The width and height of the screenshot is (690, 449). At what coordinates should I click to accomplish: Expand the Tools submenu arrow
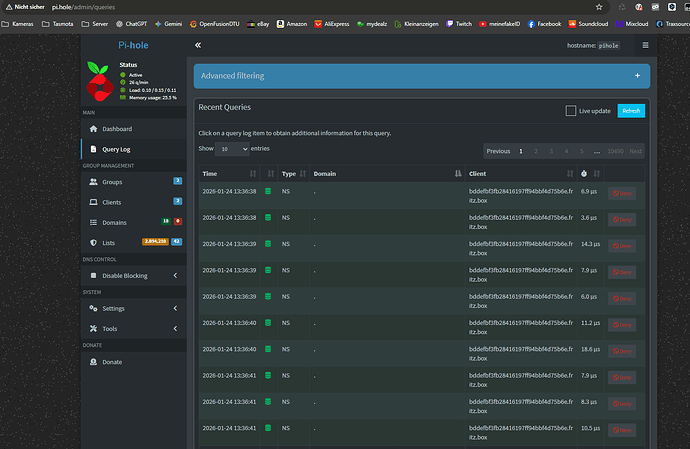tap(175, 328)
